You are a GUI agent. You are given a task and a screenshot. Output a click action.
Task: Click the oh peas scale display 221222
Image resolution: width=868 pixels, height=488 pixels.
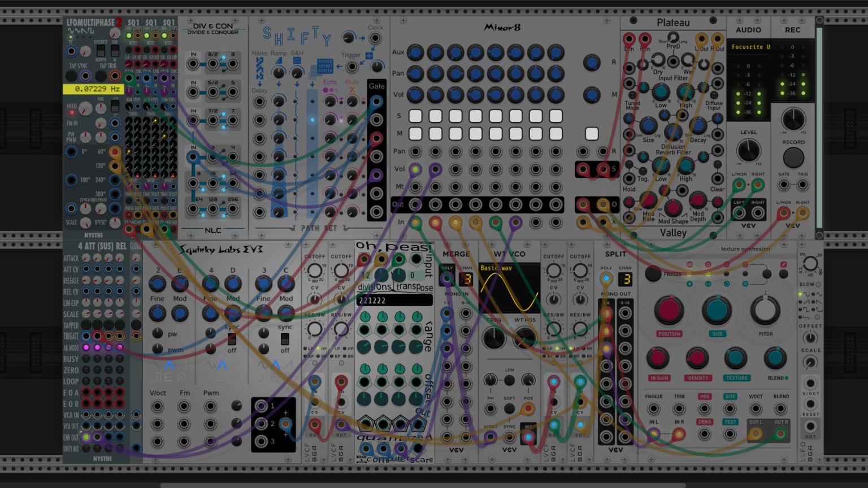point(394,300)
